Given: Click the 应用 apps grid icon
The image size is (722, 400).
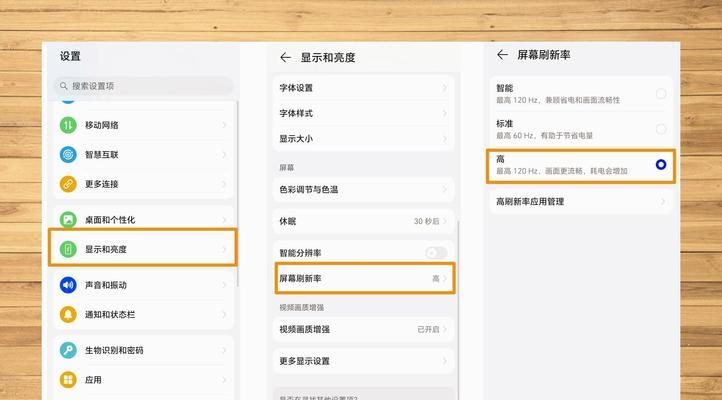Looking at the screenshot, I should point(68,380).
